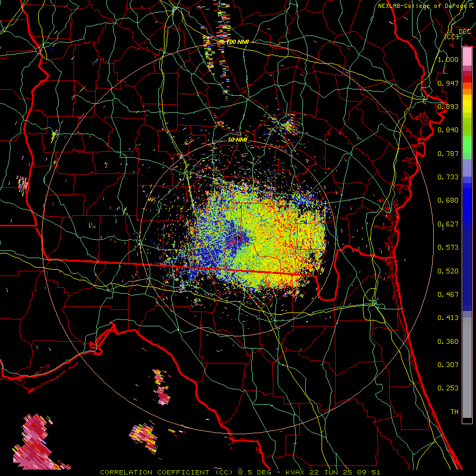Click the (CC) legend unit label

click(x=452, y=36)
